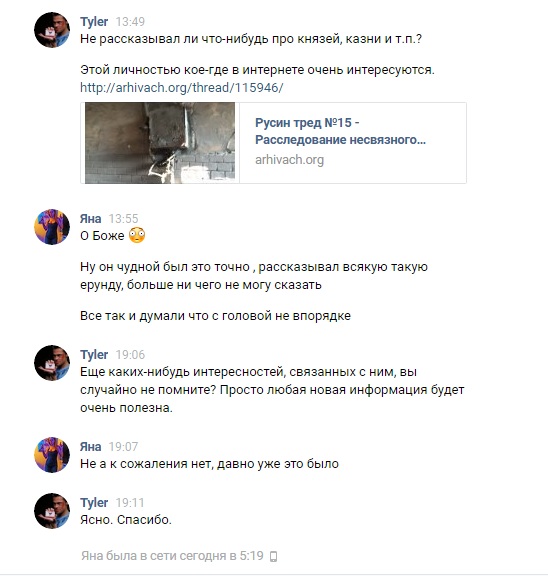Open Яна's avatar at 19:07 message

pyautogui.click(x=52, y=454)
